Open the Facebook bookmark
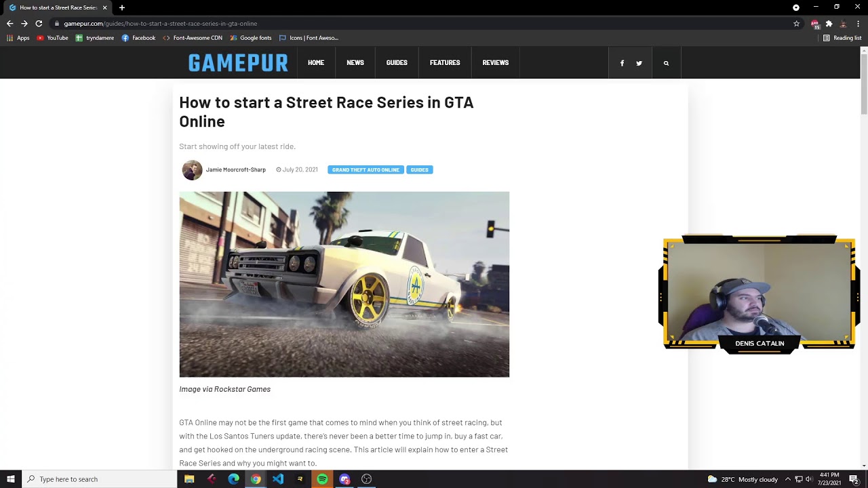Viewport: 868px width, 488px height. pos(138,38)
